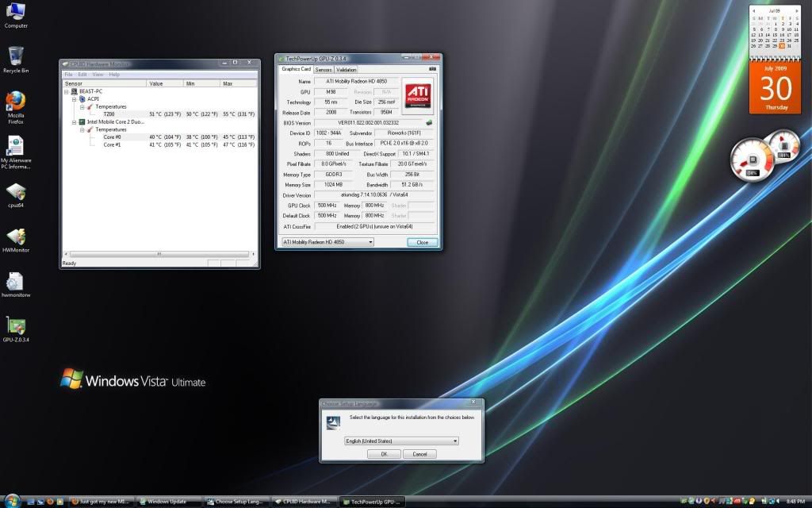Click the smaller memory gauge gadget
Image resolution: width=812 pixels, height=508 pixels.
[783, 146]
